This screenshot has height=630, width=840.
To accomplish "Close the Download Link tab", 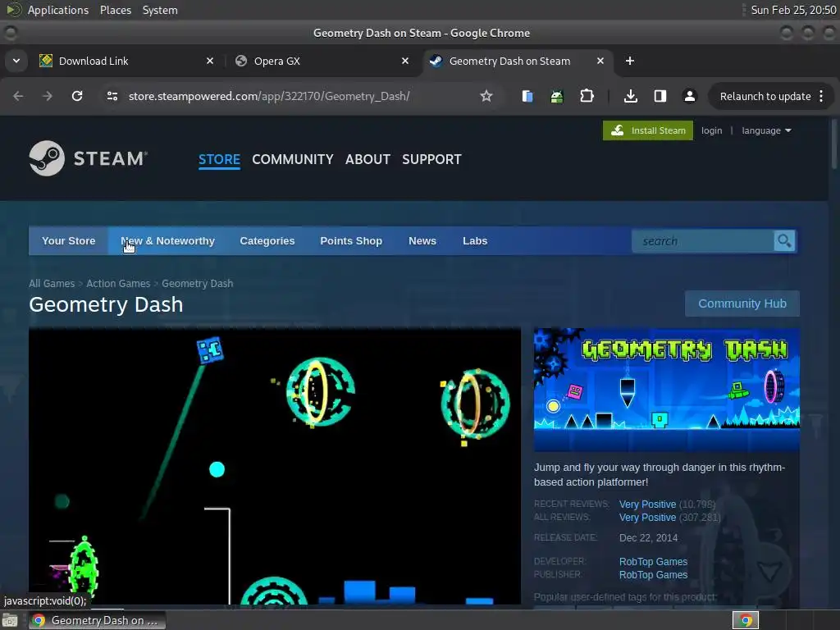I will pos(210,61).
